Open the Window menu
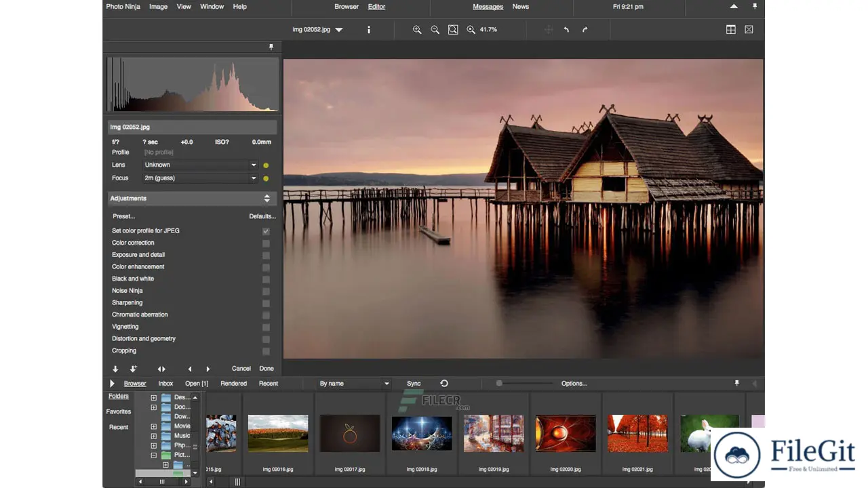 tap(212, 7)
